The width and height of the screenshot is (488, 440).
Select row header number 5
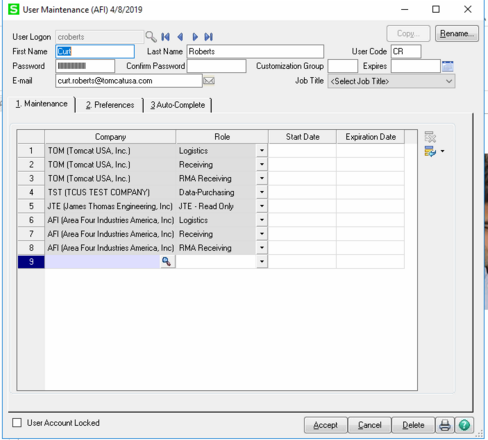pyautogui.click(x=31, y=206)
